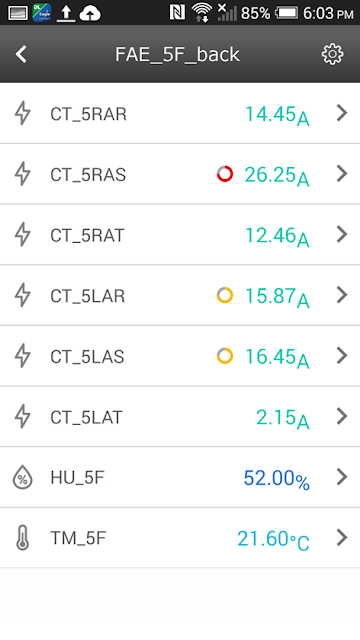Tap the 21.60 °C temperature reading
360x640 pixels.
273,539
